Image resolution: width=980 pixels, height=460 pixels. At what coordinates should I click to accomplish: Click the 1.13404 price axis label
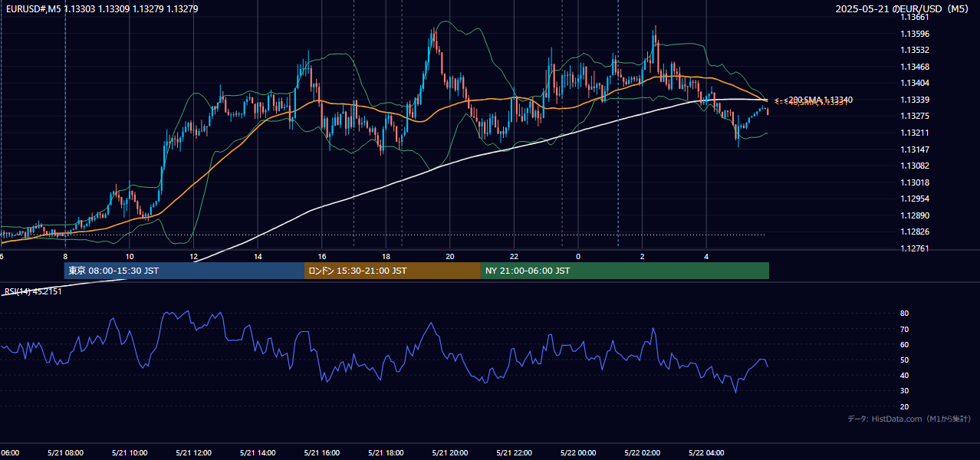[915, 83]
